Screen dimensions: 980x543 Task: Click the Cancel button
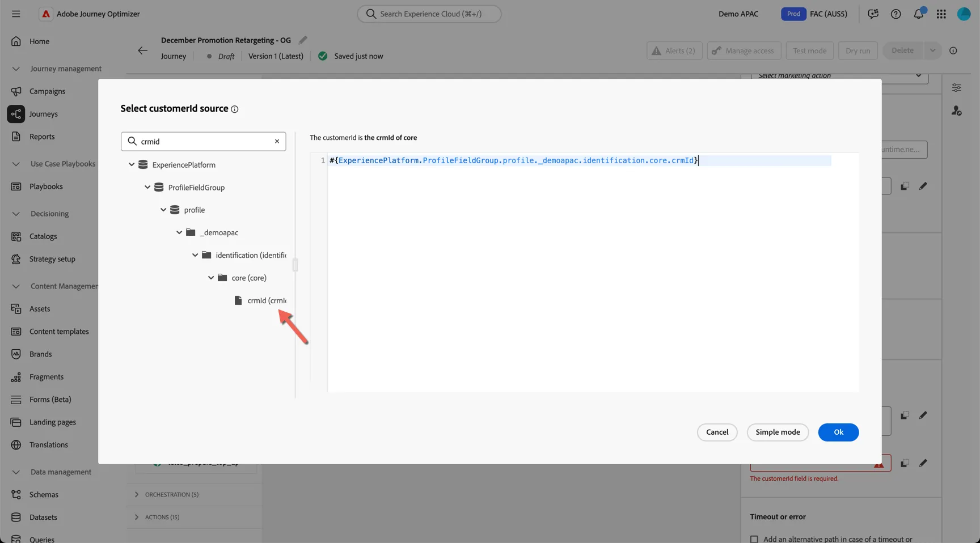pos(717,432)
